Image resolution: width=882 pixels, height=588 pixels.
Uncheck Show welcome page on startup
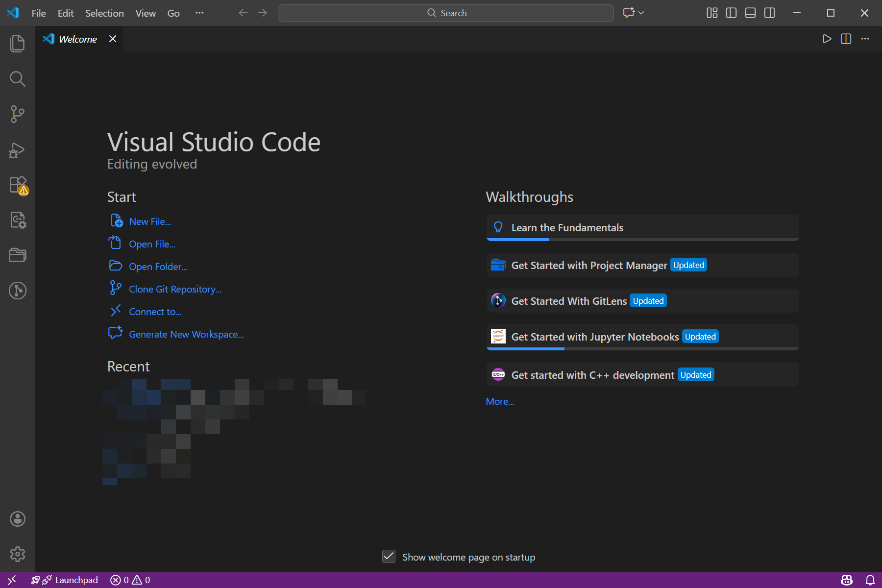tap(389, 556)
